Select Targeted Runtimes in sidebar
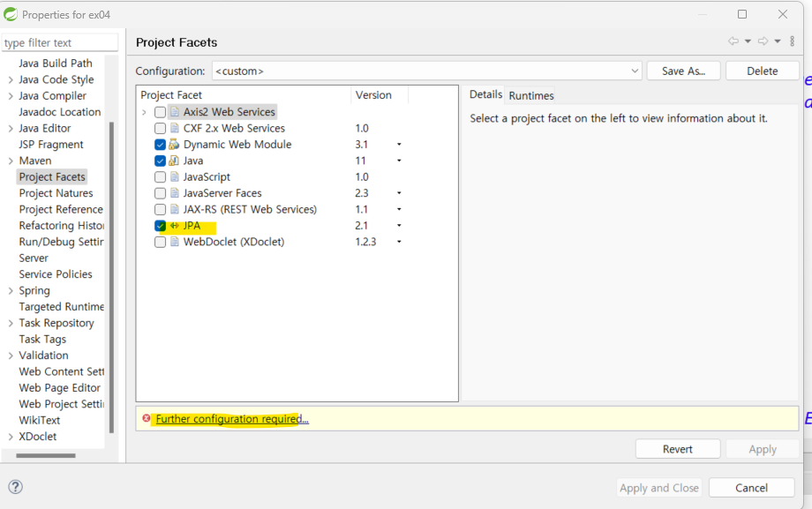 tap(61, 307)
